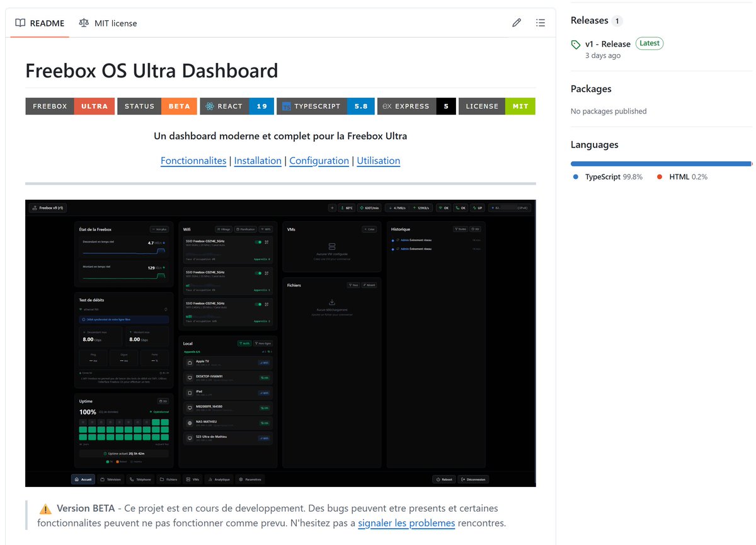Show QR code for SSID with Appareils 0
Viewport: 756px width, 545px height.
[x=266, y=242]
